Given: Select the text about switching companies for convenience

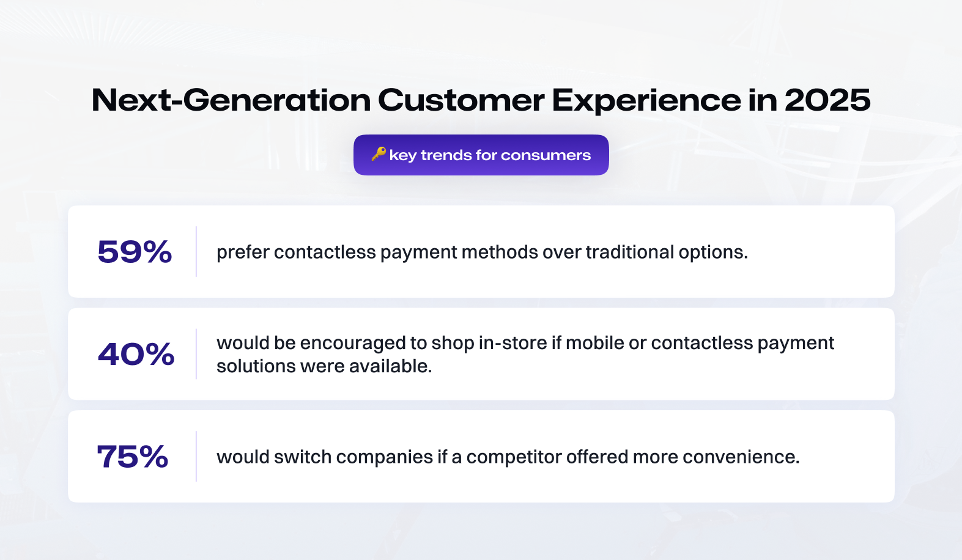Looking at the screenshot, I should click(x=508, y=457).
